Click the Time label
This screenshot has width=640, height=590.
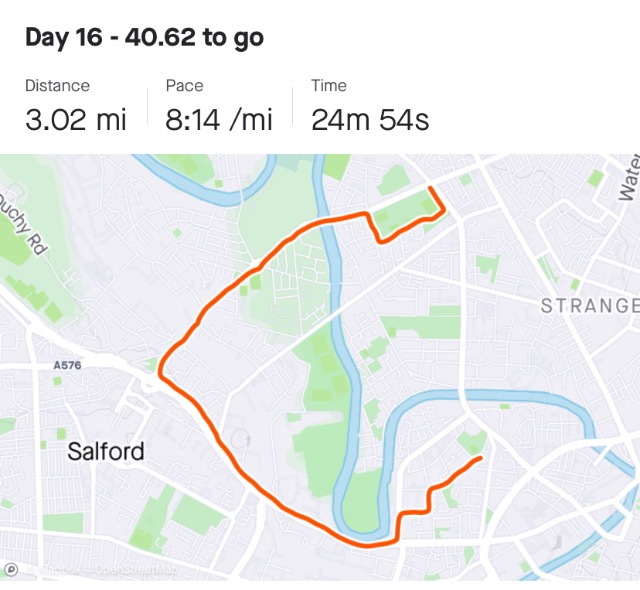coord(329,86)
